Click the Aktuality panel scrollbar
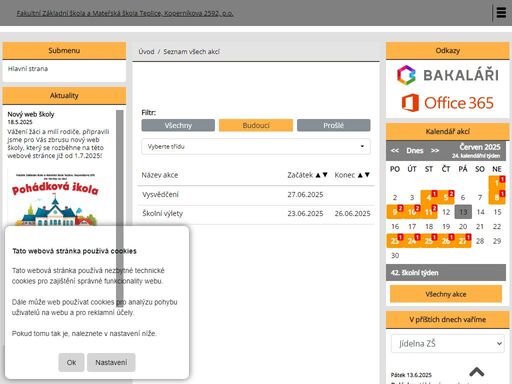 (x=120, y=207)
